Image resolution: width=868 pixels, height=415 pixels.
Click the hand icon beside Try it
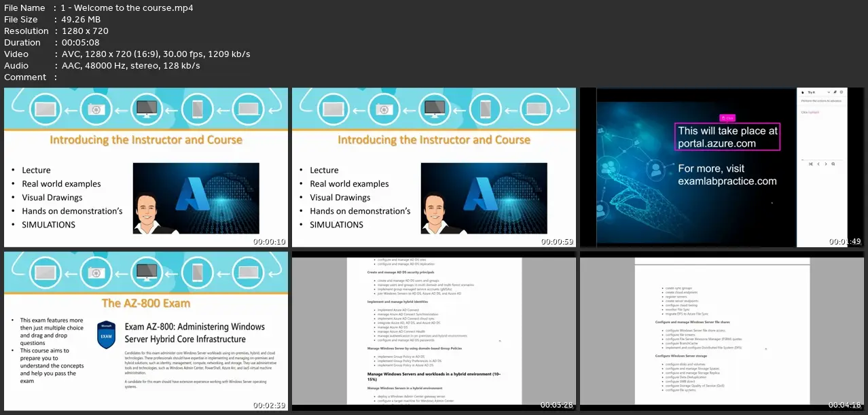(803, 92)
